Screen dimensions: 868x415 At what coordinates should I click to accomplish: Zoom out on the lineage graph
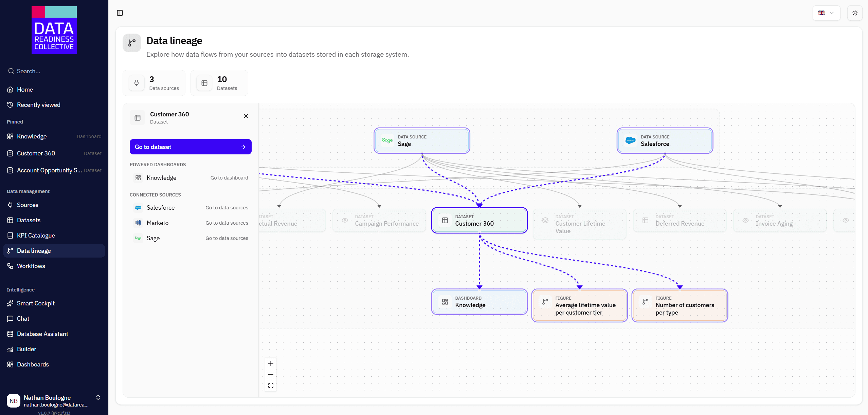pyautogui.click(x=271, y=374)
